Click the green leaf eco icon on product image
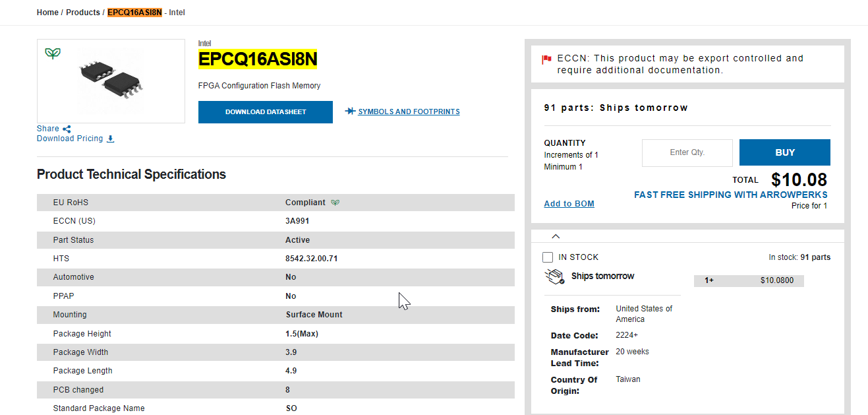This screenshot has width=868, height=415. pyautogui.click(x=53, y=53)
